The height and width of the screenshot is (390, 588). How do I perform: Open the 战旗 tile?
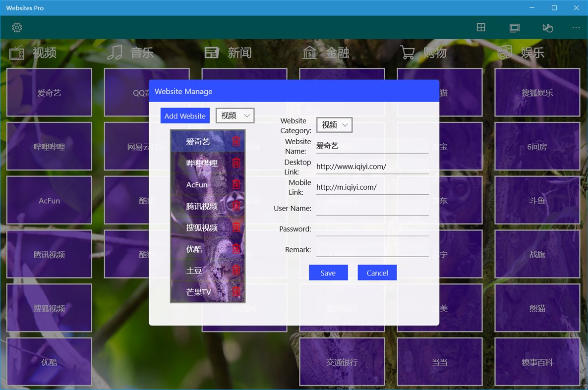tap(537, 255)
